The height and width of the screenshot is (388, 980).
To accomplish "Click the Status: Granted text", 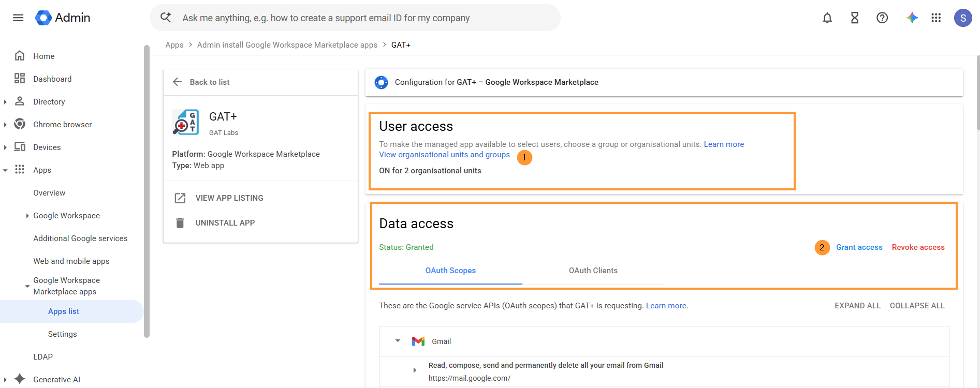I will 406,247.
